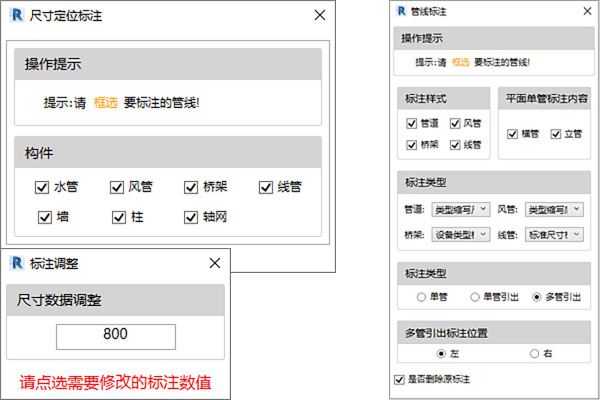Screen dimensions: 600x400
Task: Open the 管道 annotation type dropdown
Action: point(458,209)
